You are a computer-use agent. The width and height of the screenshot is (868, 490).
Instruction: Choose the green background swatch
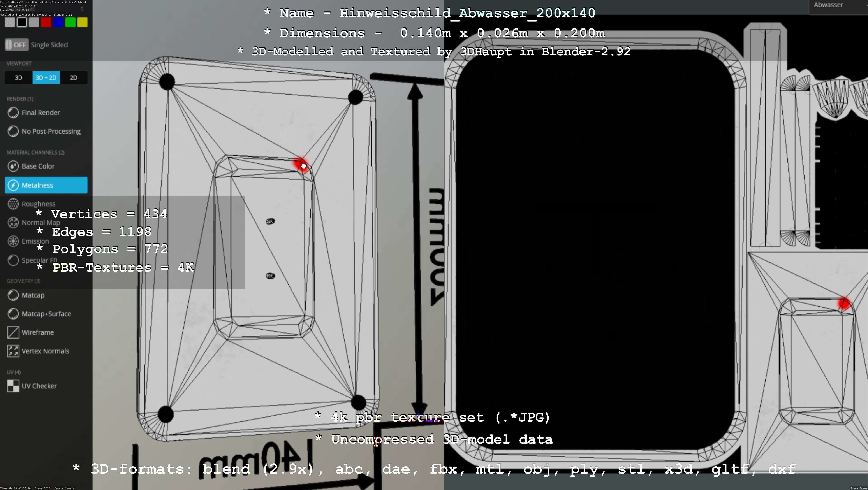[x=70, y=23]
